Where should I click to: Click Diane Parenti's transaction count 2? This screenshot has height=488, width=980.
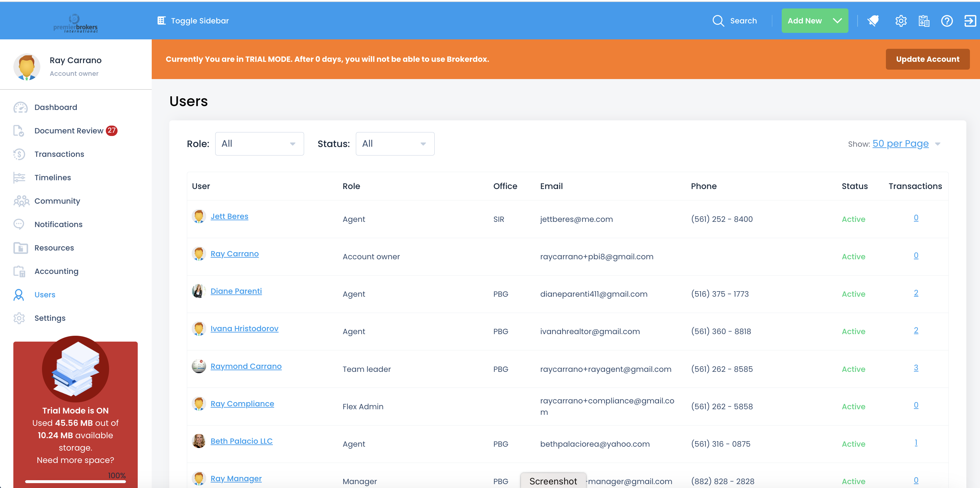(x=916, y=293)
